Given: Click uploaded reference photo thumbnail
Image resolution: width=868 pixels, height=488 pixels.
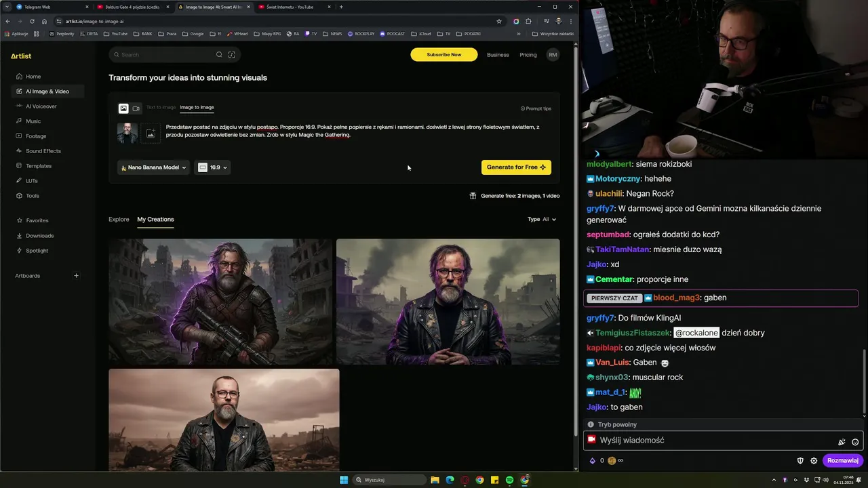Looking at the screenshot, I should tap(127, 133).
